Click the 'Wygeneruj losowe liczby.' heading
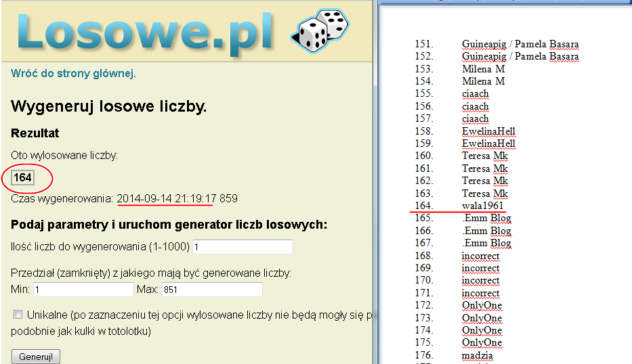 [x=109, y=106]
